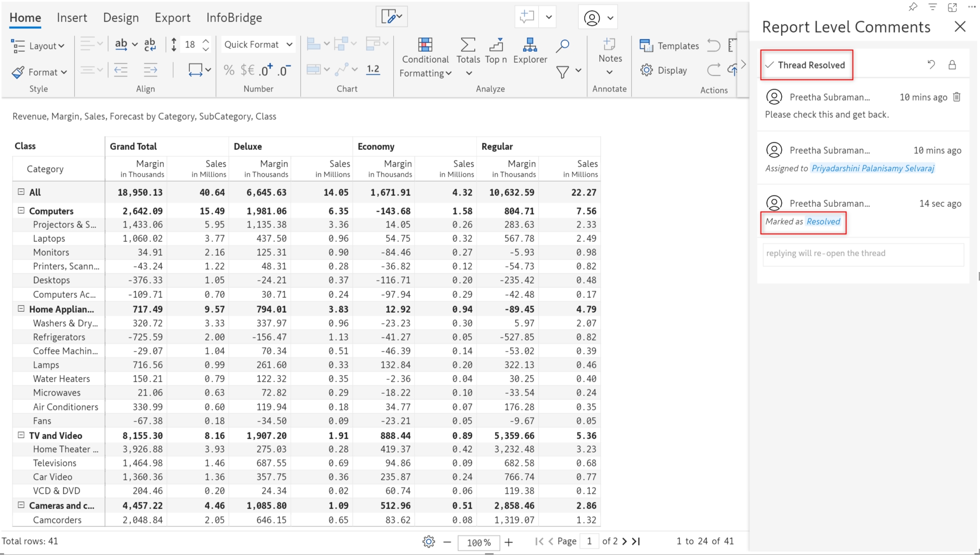Open the InfoBridge tab
980x555 pixels.
coord(234,18)
